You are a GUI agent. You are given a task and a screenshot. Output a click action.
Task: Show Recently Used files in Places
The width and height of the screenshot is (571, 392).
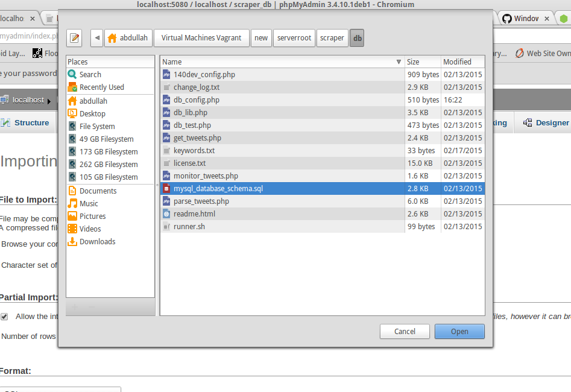[110, 87]
